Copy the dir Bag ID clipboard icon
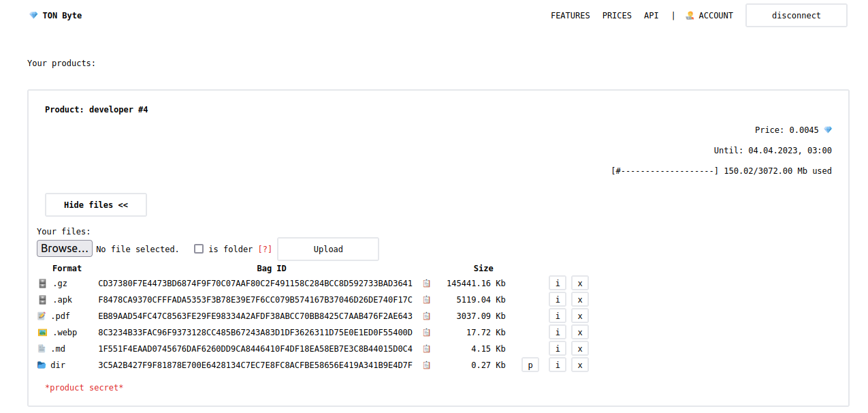 pos(427,365)
